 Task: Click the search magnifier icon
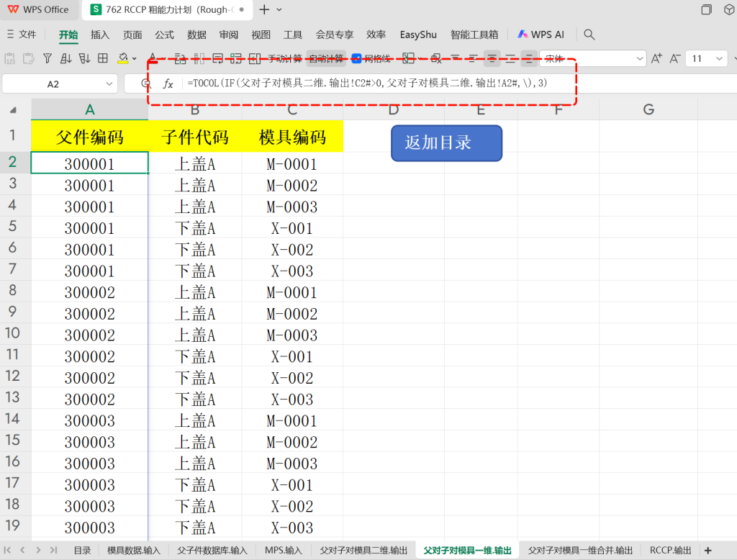coord(589,35)
